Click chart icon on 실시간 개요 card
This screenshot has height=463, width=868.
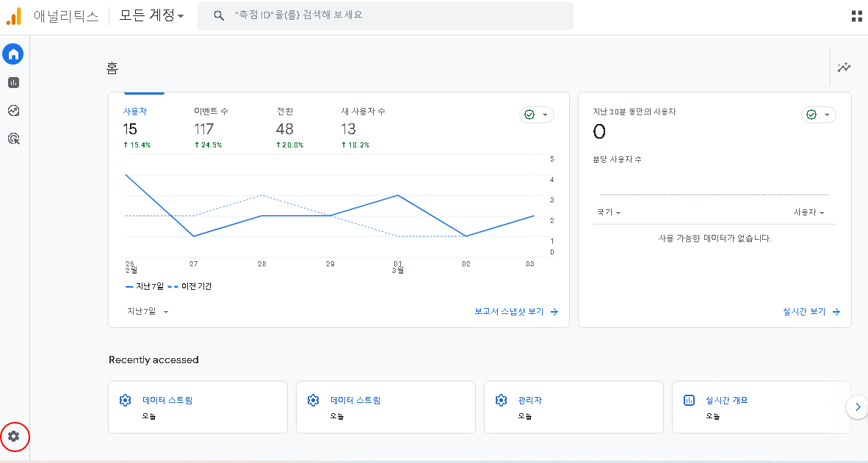(690, 400)
